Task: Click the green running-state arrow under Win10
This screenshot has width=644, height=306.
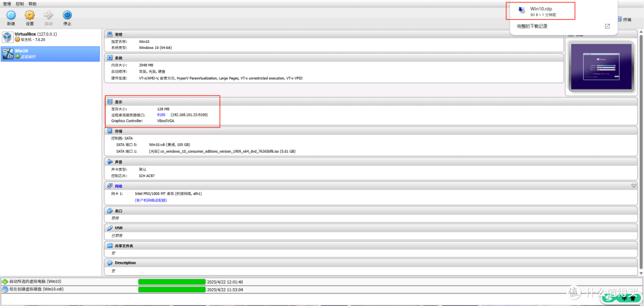Action: [17, 57]
